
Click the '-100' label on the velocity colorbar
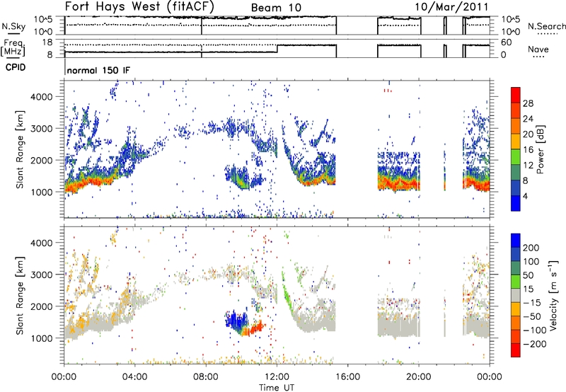pos(535,330)
